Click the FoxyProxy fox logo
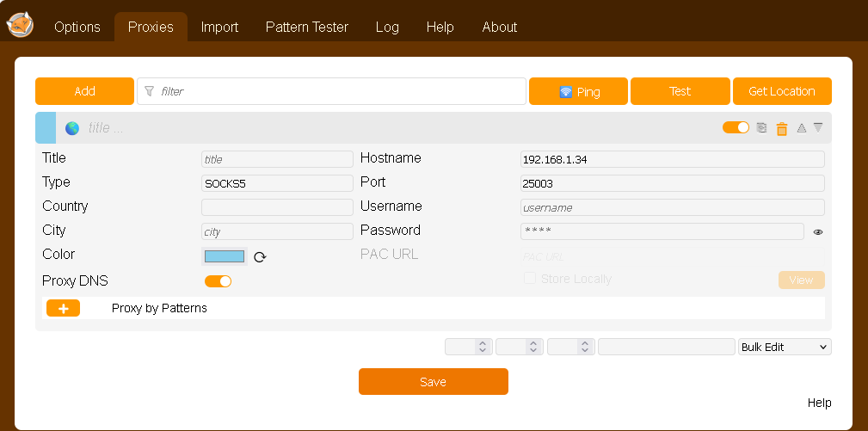The width and height of the screenshot is (868, 431). click(20, 25)
